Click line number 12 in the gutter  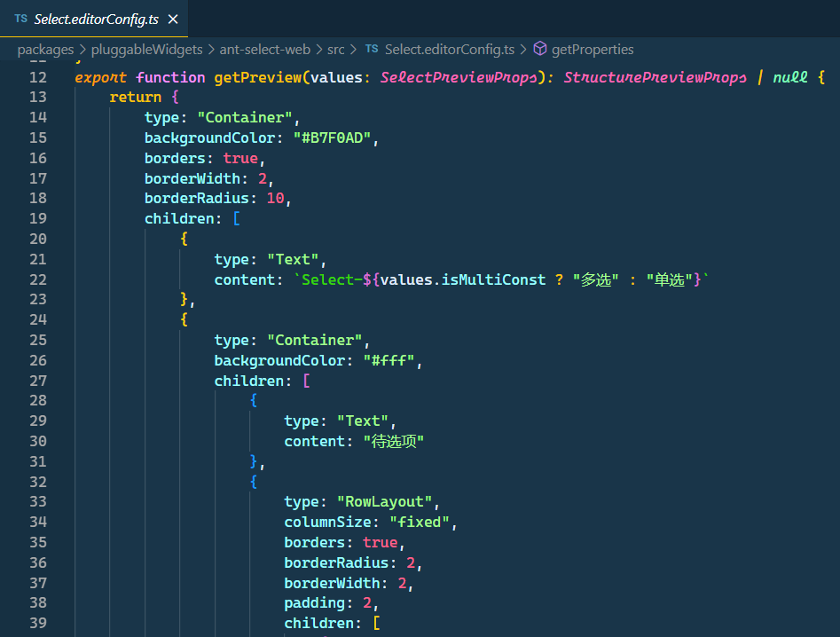37,77
